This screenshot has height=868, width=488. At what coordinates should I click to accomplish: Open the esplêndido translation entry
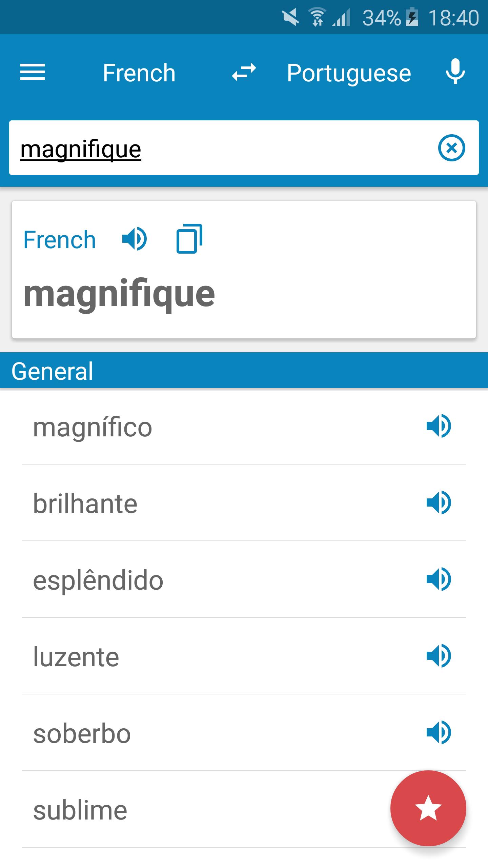[x=244, y=579]
